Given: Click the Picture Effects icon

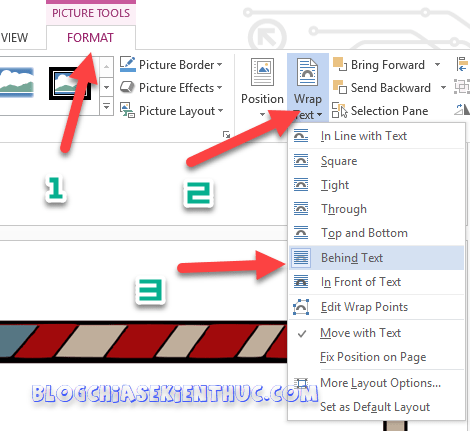Looking at the screenshot, I should tap(127, 87).
